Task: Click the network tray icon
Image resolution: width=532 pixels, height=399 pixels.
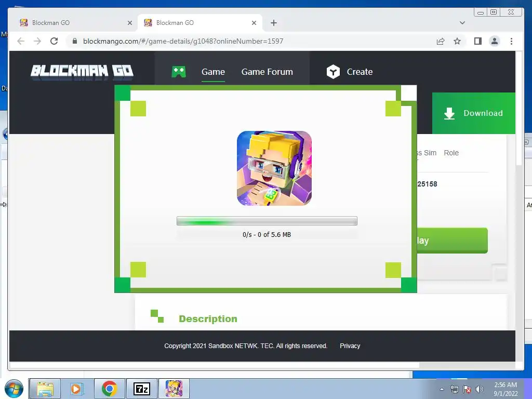Action: tap(454, 389)
